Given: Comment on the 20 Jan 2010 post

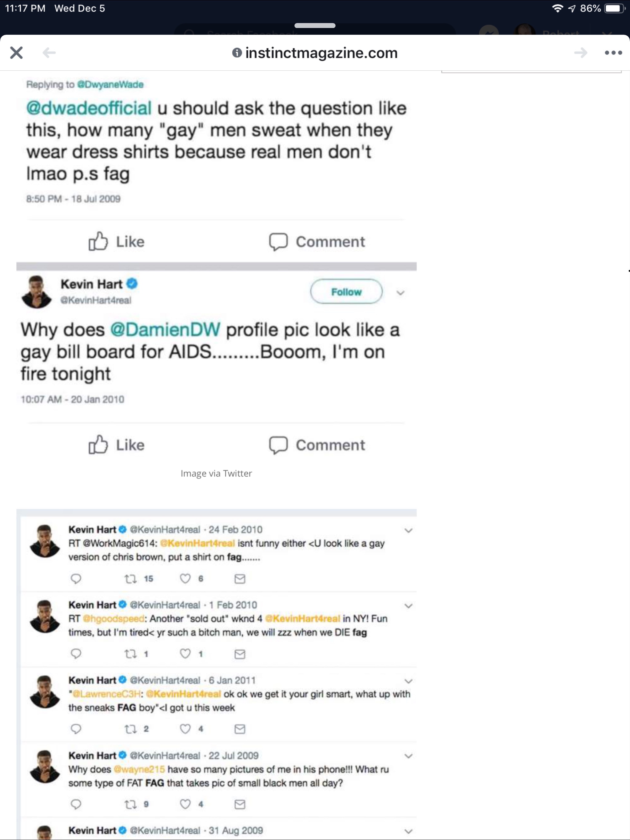Looking at the screenshot, I should coord(317,445).
